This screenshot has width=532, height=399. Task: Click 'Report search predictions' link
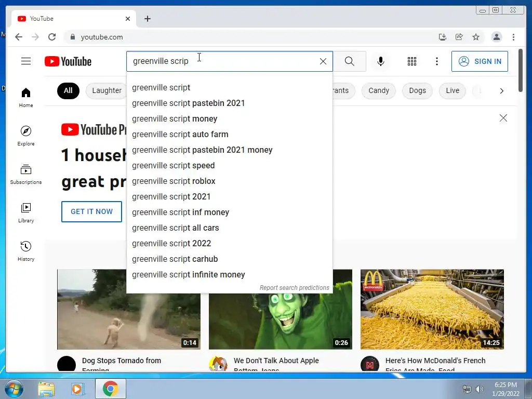294,288
